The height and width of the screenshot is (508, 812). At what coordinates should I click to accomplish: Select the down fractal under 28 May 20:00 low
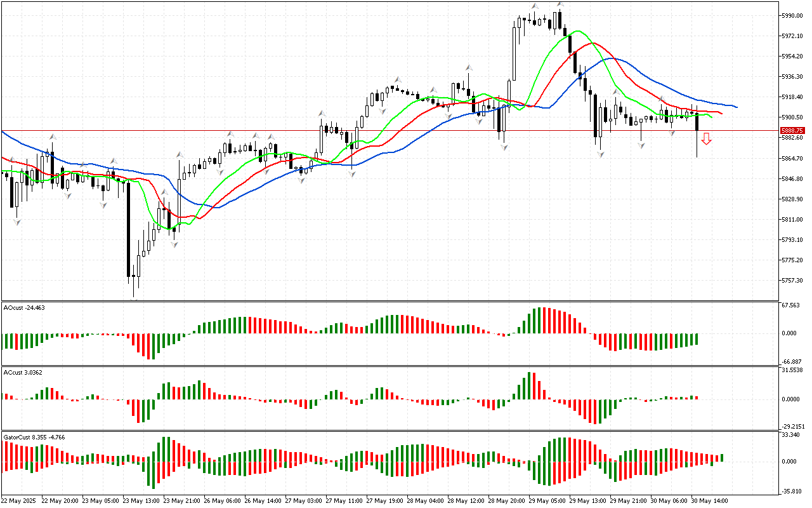click(x=504, y=147)
